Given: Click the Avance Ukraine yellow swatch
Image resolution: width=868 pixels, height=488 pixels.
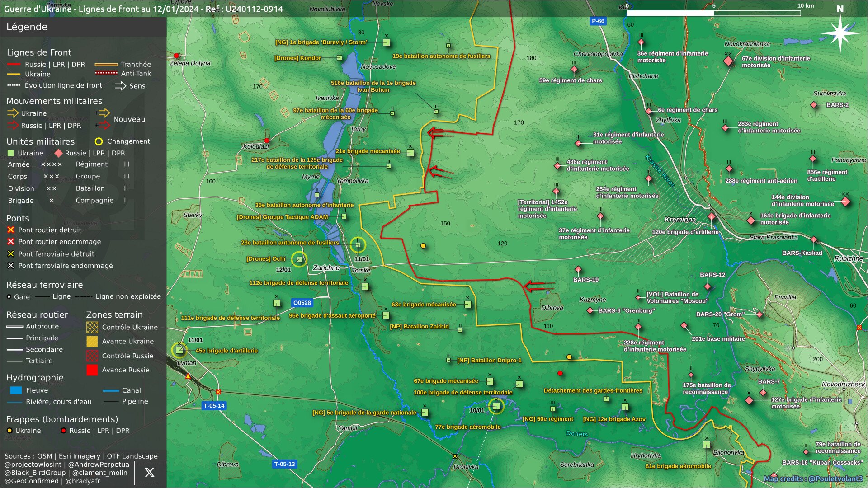Looking at the screenshot, I should click(92, 341).
